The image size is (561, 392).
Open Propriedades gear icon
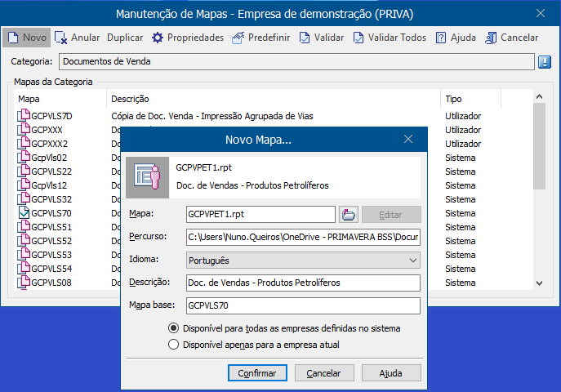tap(158, 38)
